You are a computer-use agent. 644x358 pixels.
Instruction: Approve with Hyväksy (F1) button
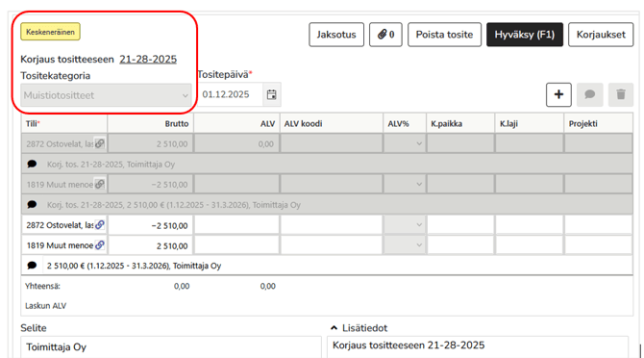525,35
